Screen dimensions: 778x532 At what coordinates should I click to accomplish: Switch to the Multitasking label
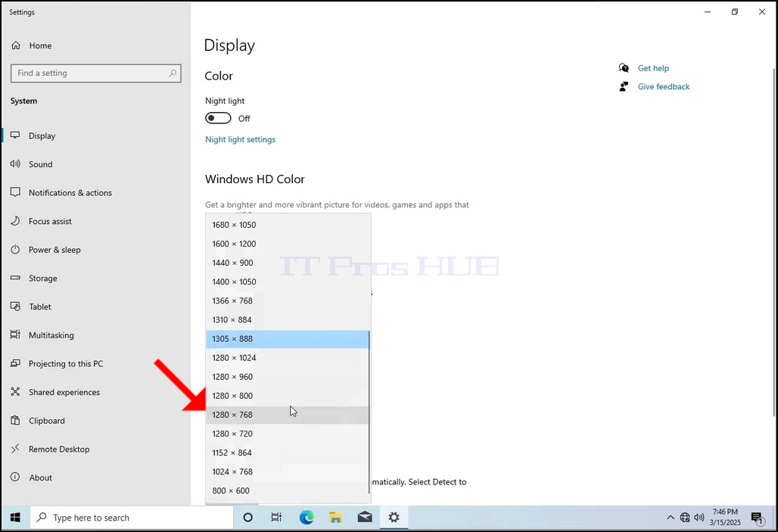[x=51, y=335]
